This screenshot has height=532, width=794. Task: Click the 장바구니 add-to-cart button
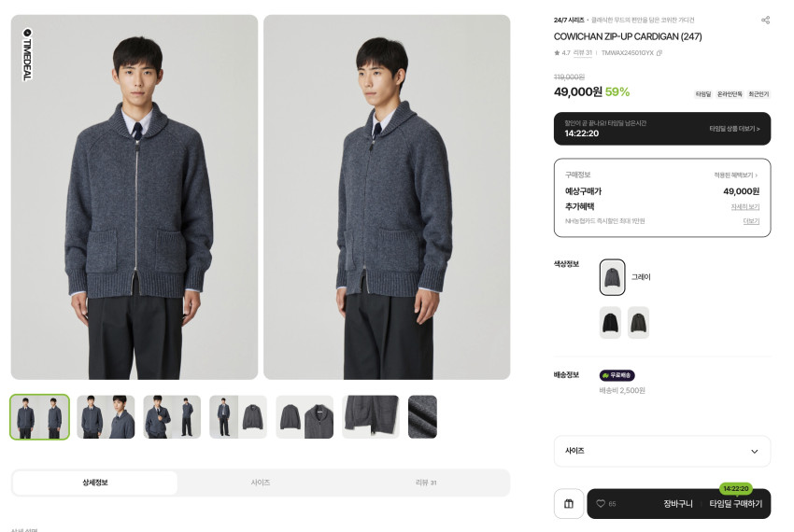point(678,504)
